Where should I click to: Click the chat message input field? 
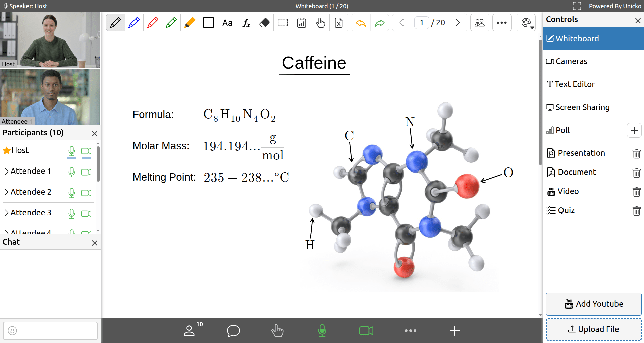pyautogui.click(x=50, y=331)
